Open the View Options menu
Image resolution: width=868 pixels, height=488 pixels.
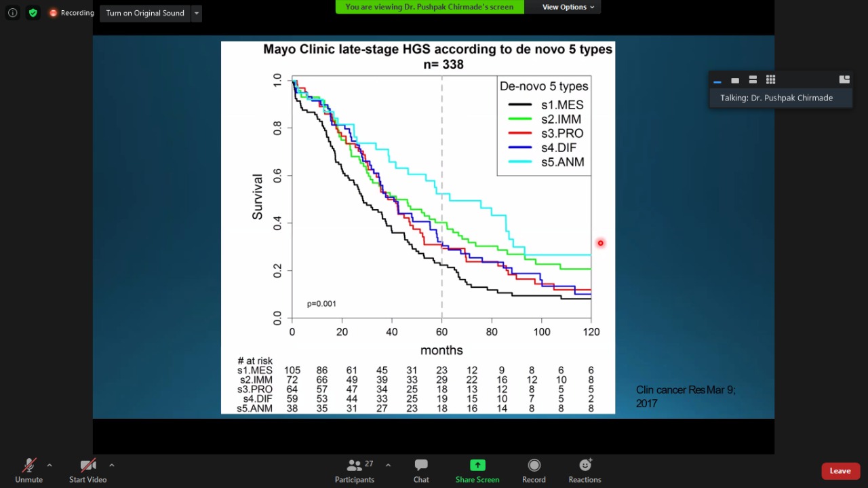tap(568, 7)
